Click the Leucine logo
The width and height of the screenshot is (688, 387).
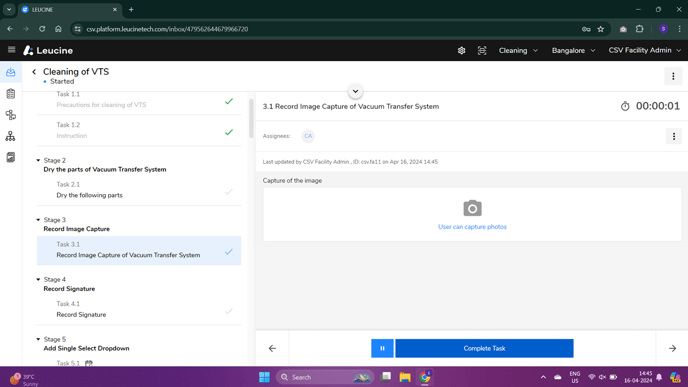point(48,50)
